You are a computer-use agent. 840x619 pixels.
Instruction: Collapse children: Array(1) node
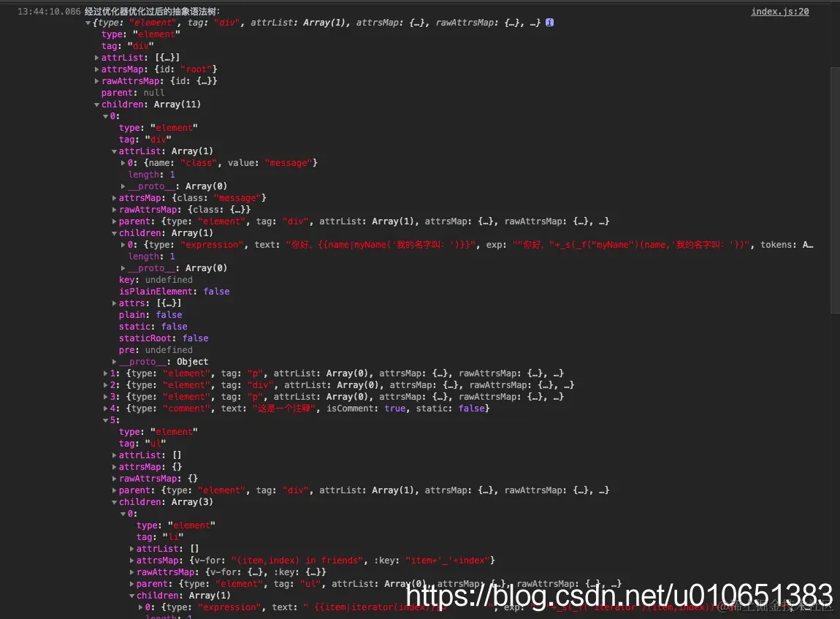pos(114,233)
